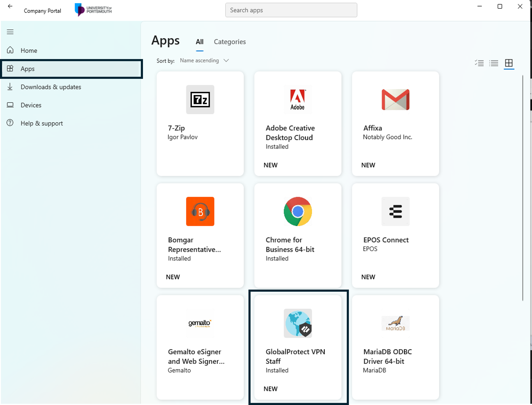Select the grid tile view icon
The height and width of the screenshot is (405, 532).
point(509,63)
